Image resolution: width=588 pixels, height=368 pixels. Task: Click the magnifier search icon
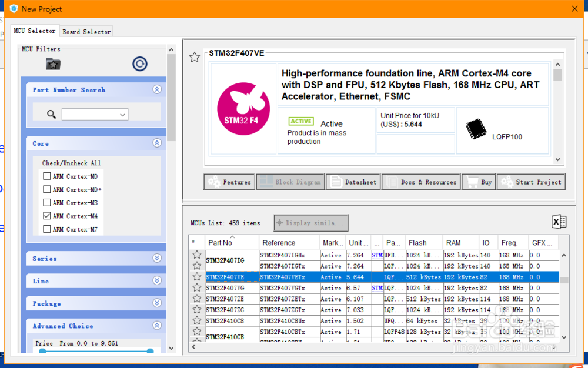51,114
